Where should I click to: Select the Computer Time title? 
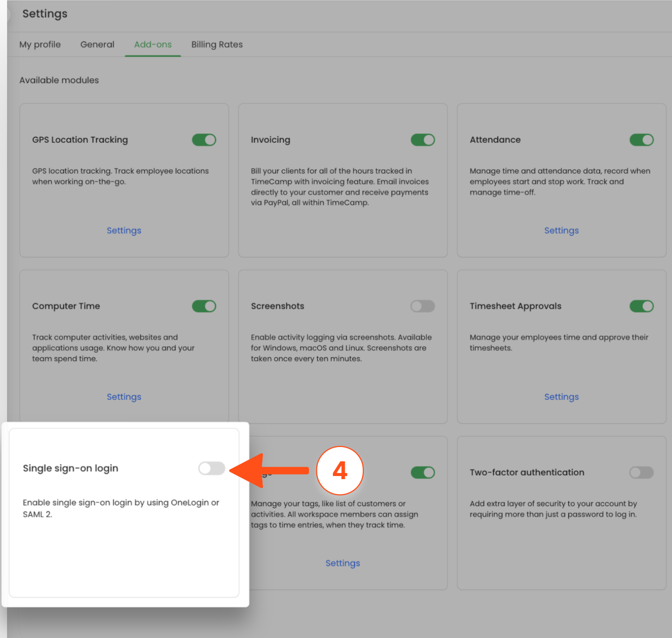(66, 306)
